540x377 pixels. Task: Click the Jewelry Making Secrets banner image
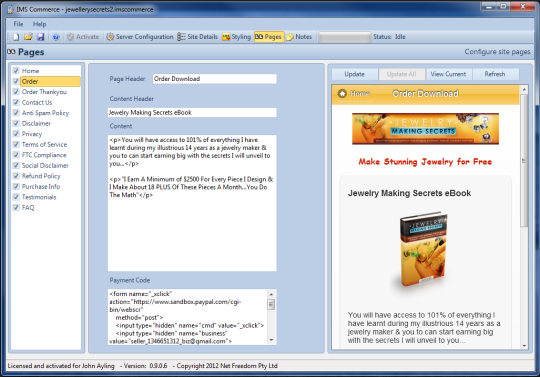tap(425, 129)
